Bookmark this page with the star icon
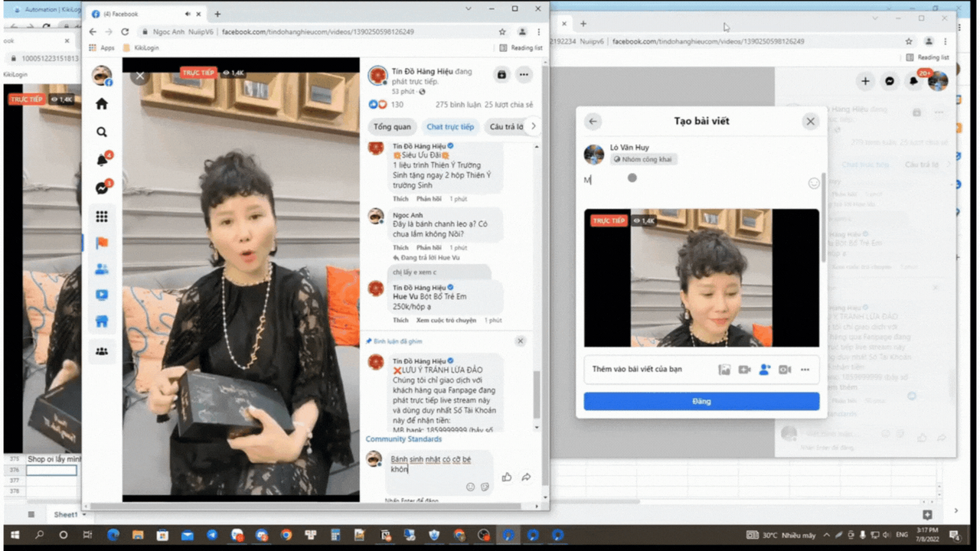This screenshot has width=980, height=551. pyautogui.click(x=502, y=32)
